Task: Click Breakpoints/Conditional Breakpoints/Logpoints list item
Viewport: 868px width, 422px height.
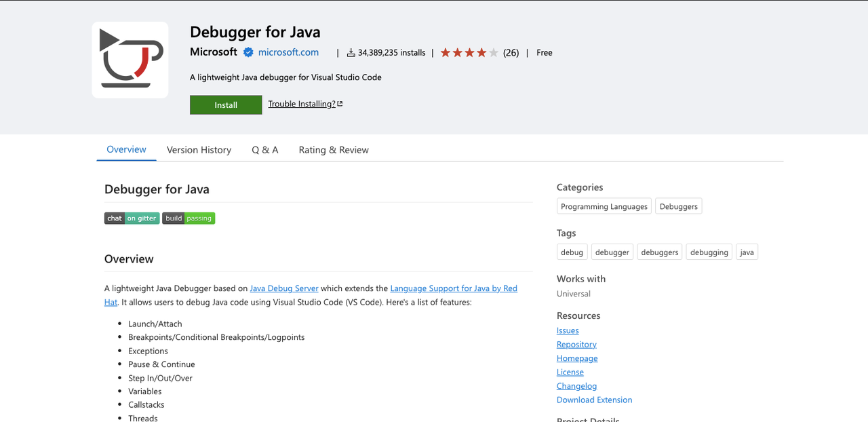Action: [x=216, y=337]
